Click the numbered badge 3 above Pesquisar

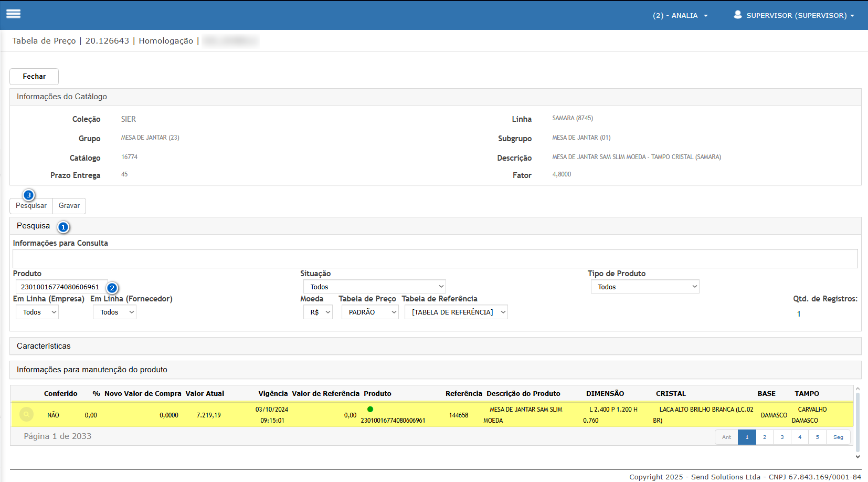[x=29, y=195]
